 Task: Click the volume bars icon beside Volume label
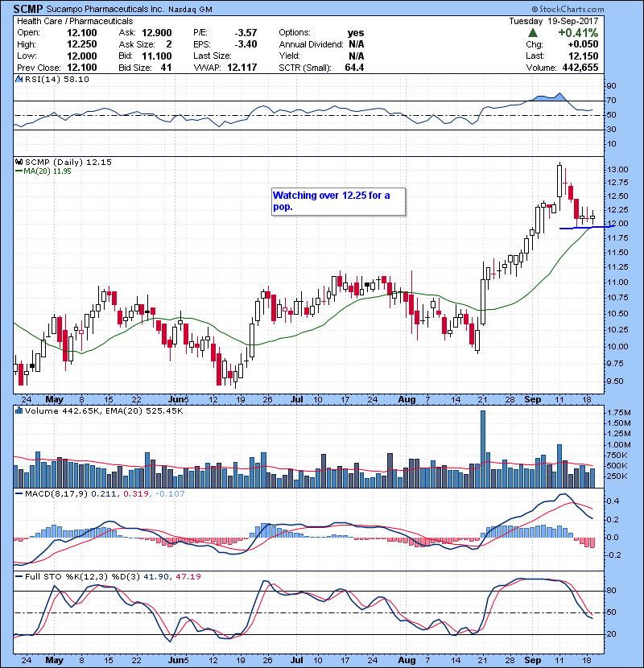19,410
